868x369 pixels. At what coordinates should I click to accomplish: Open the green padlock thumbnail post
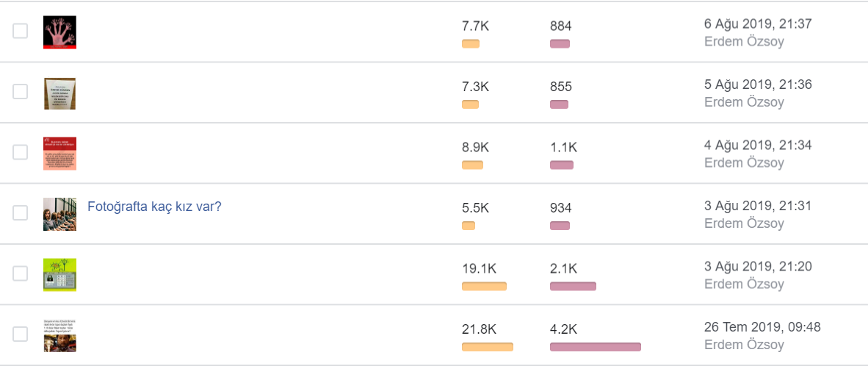(x=59, y=275)
